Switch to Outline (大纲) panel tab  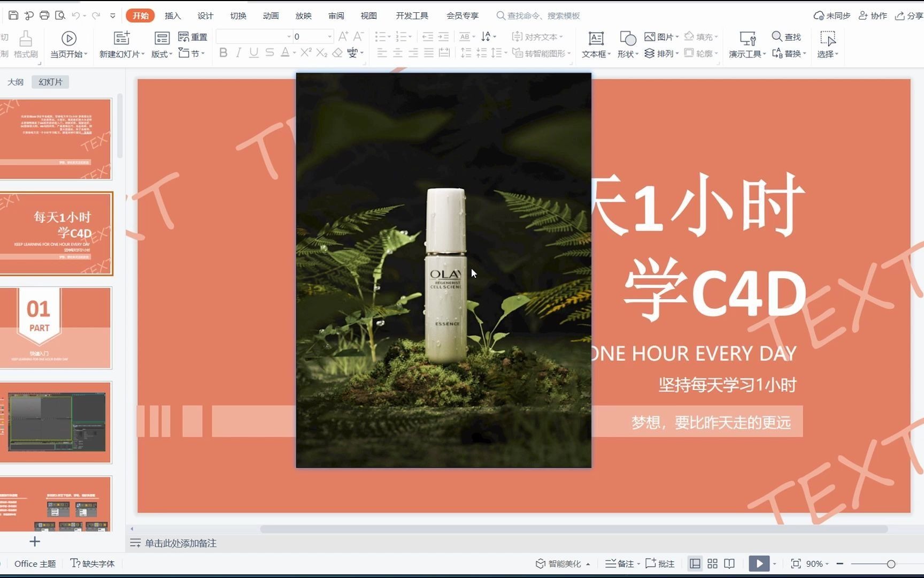pyautogui.click(x=16, y=82)
